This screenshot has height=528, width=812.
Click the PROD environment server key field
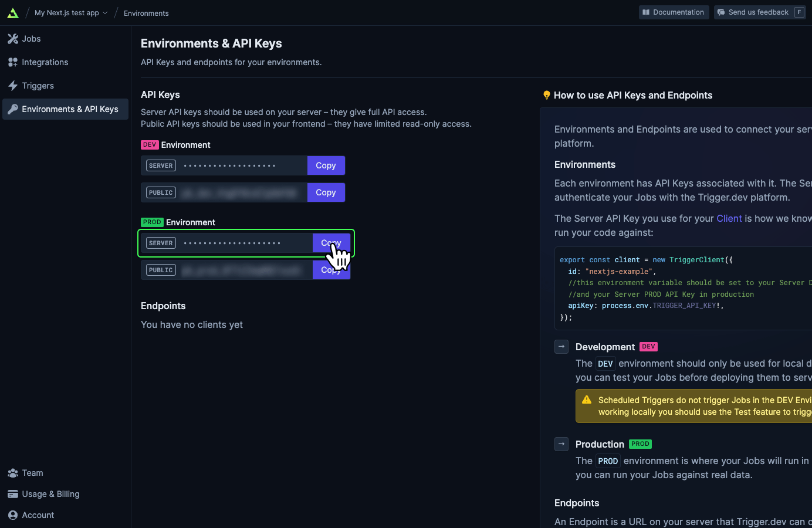pyautogui.click(x=226, y=243)
